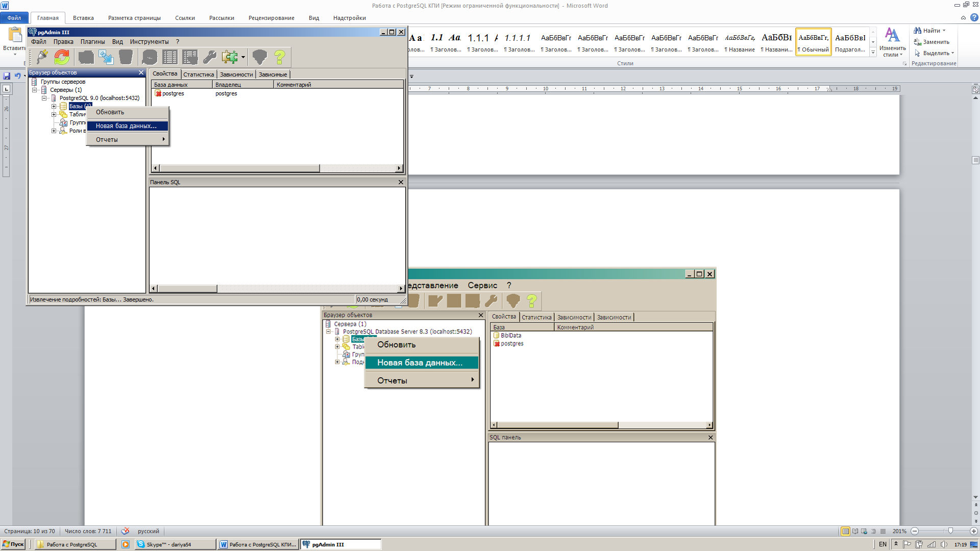Screen dimensions: 980x551
Task: Click the zoom slider thumb in Word
Action: click(x=950, y=531)
